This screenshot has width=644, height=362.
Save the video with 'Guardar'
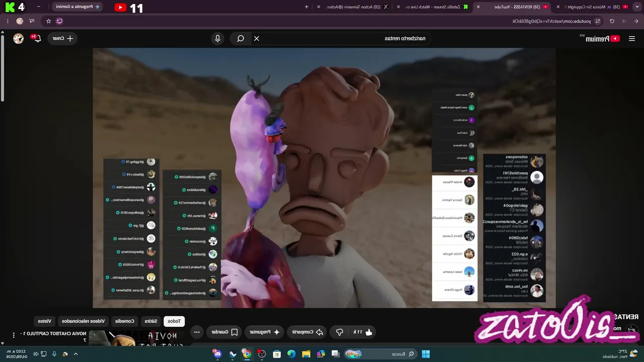[x=224, y=332]
